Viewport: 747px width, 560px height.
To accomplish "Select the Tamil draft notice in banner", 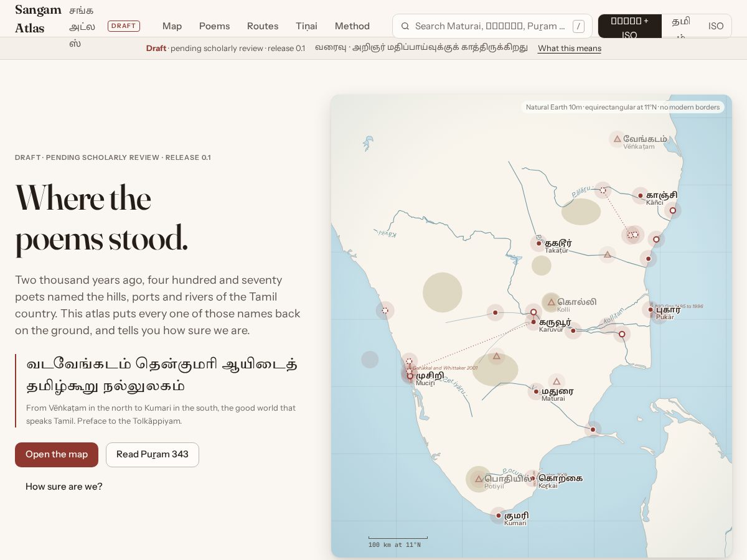I will (421, 48).
